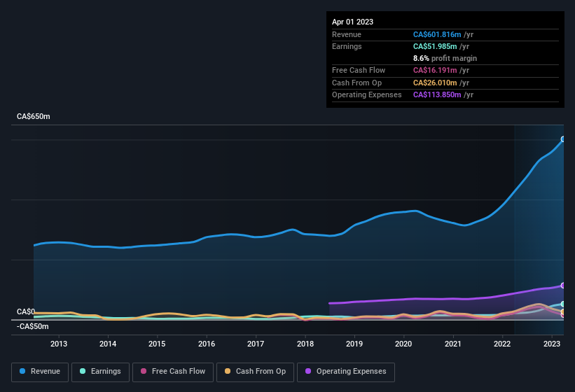The height and width of the screenshot is (392, 575).
Task: Click the 2021 x-axis label
Action: (453, 344)
